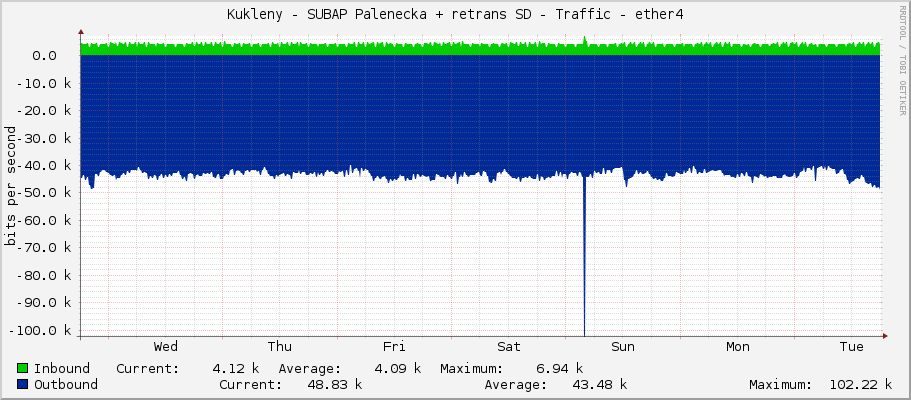911x400 pixels.
Task: Click the -100.0 k y-axis label
Action: point(40,330)
